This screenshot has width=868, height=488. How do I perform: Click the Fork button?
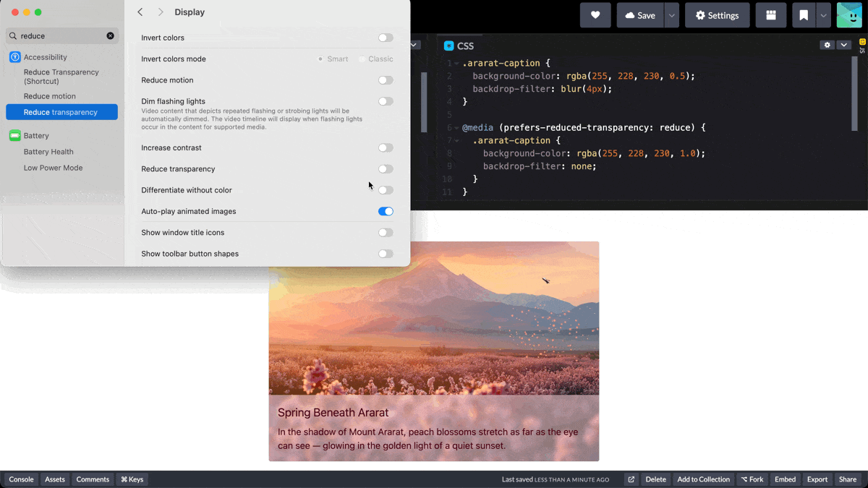[x=752, y=479]
